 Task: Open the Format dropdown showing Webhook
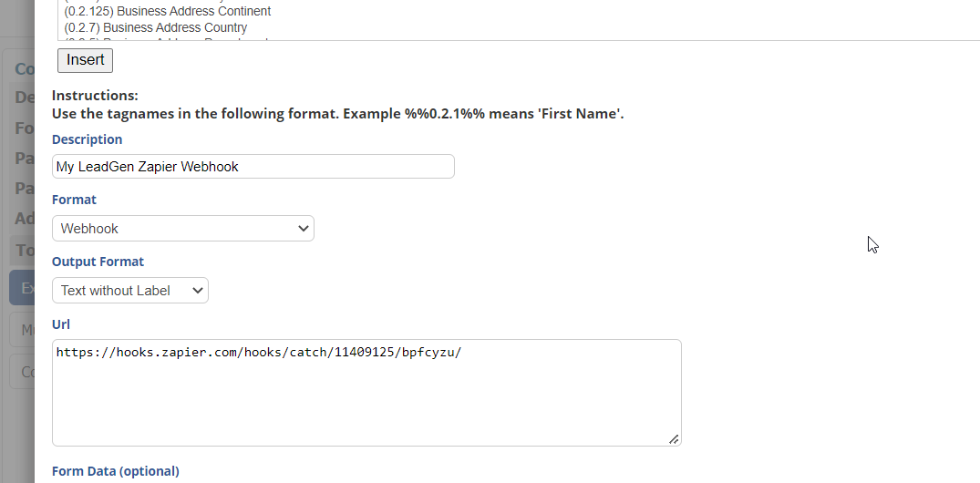coord(182,229)
